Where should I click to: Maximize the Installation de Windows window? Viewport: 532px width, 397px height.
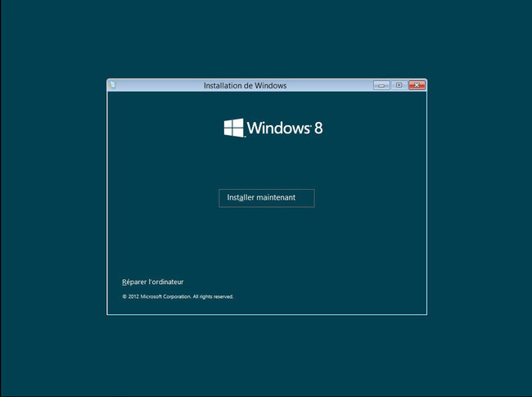click(399, 85)
